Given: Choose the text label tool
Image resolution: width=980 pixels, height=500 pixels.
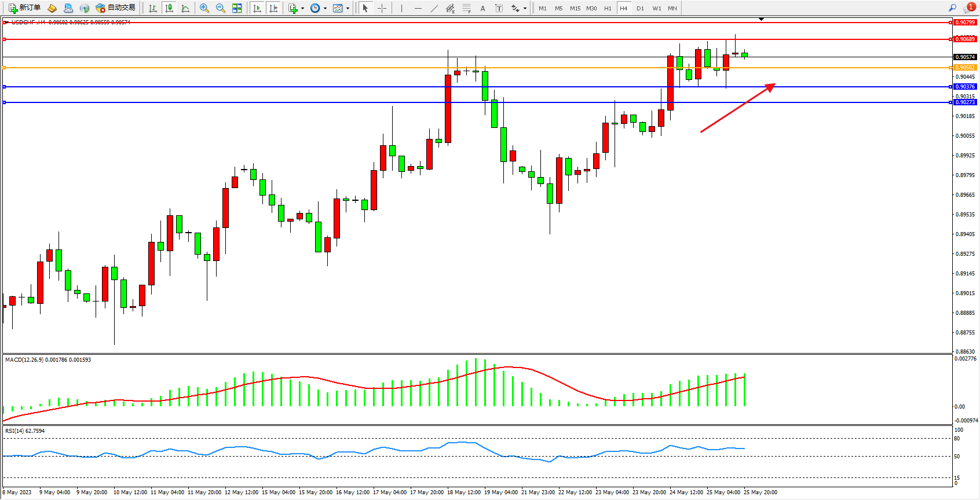Looking at the screenshot, I should pyautogui.click(x=482, y=8).
